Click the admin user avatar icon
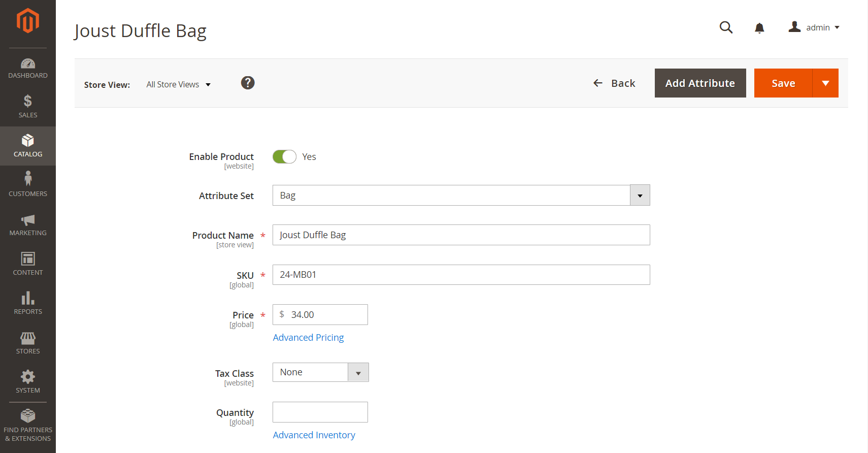Image resolution: width=868 pixels, height=453 pixels. coord(794,27)
